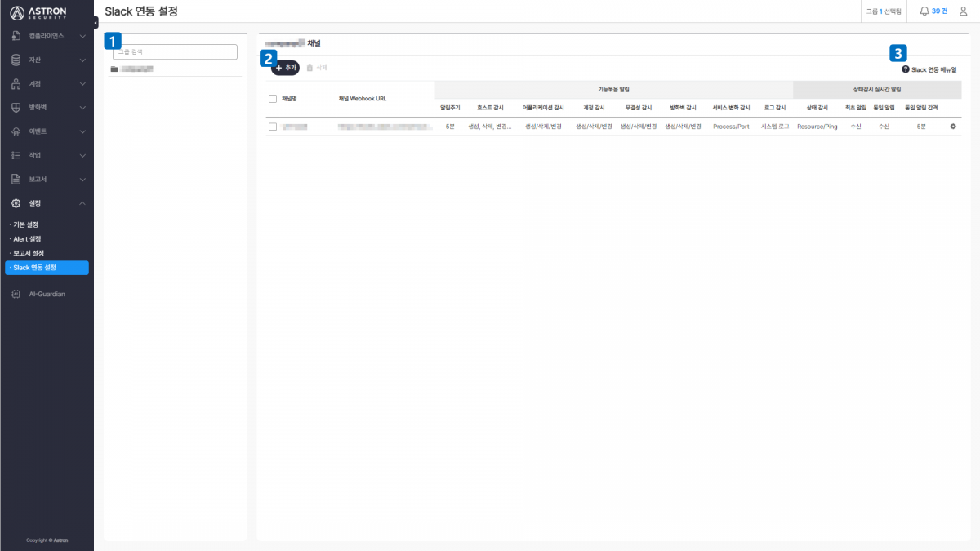The height and width of the screenshot is (551, 980).
Task: Expand the 작업 menu chevron
Action: point(82,155)
